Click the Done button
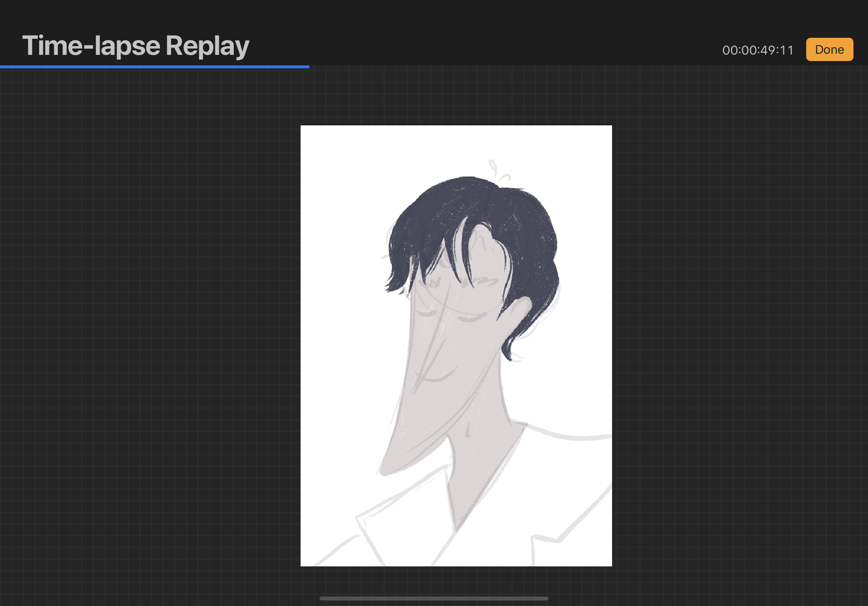This screenshot has width=868, height=606. pyautogui.click(x=829, y=49)
